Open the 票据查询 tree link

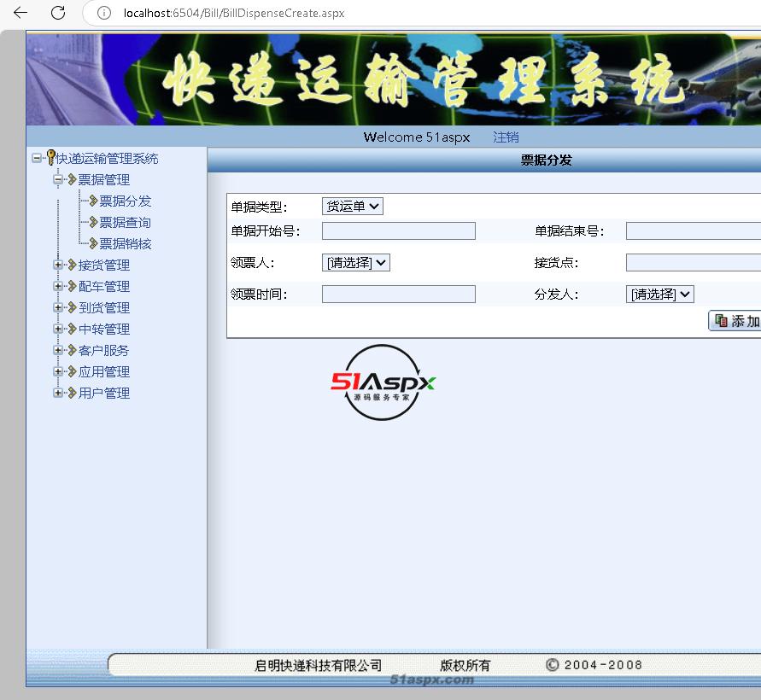coord(126,223)
